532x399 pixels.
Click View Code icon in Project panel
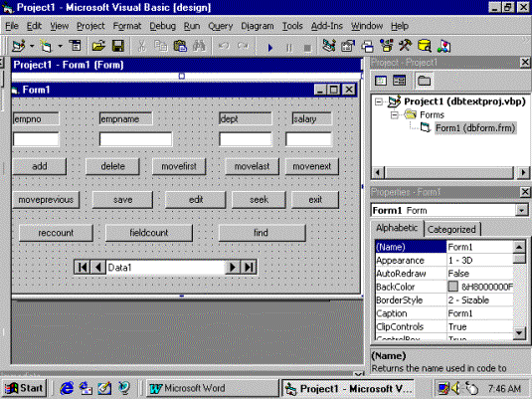pyautogui.click(x=380, y=81)
